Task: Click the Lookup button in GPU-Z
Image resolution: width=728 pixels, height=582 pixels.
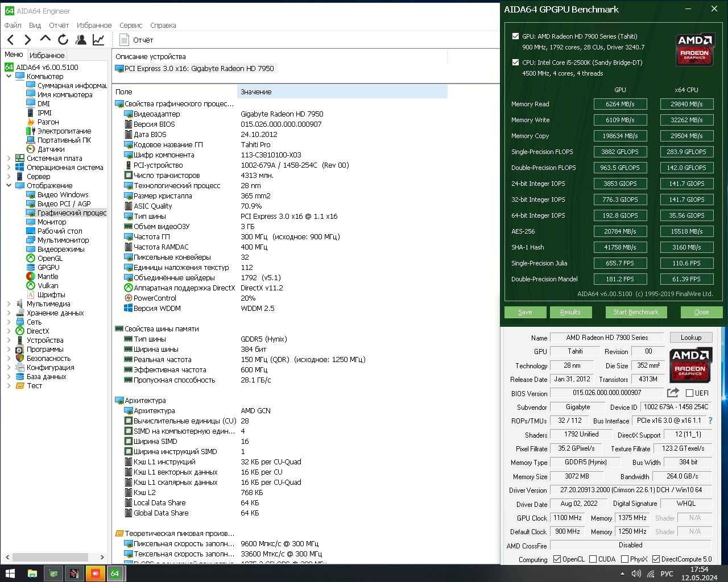Action: pyautogui.click(x=690, y=337)
